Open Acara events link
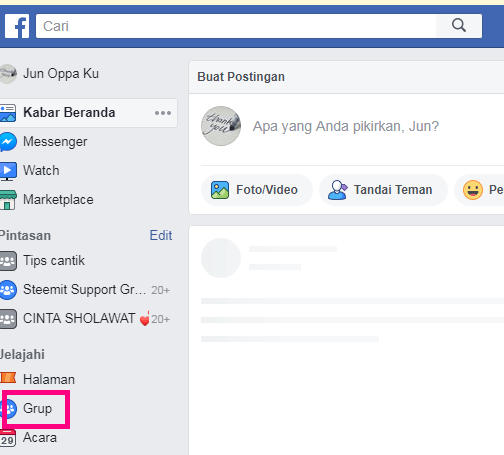504x455 pixels. click(x=40, y=438)
